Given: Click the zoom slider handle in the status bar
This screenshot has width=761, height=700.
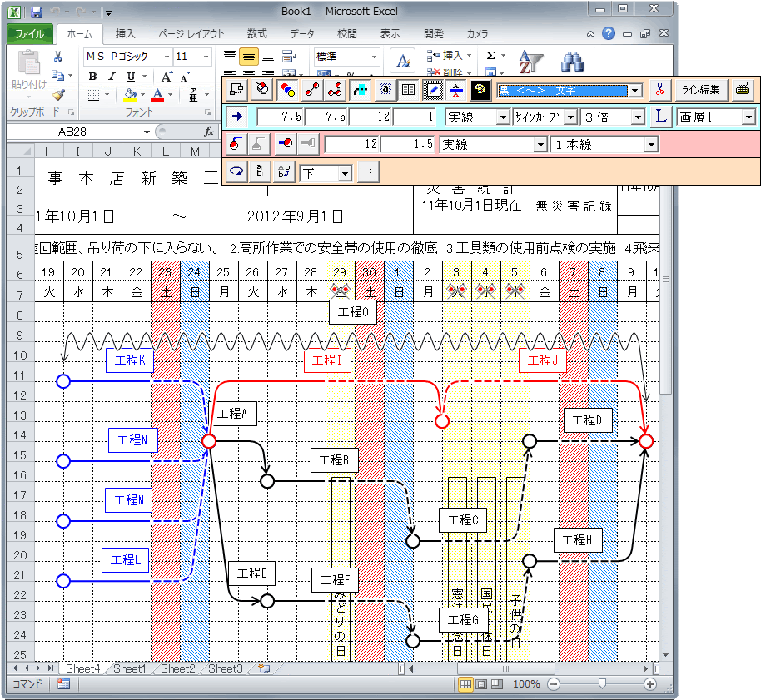Looking at the screenshot, I should (602, 684).
